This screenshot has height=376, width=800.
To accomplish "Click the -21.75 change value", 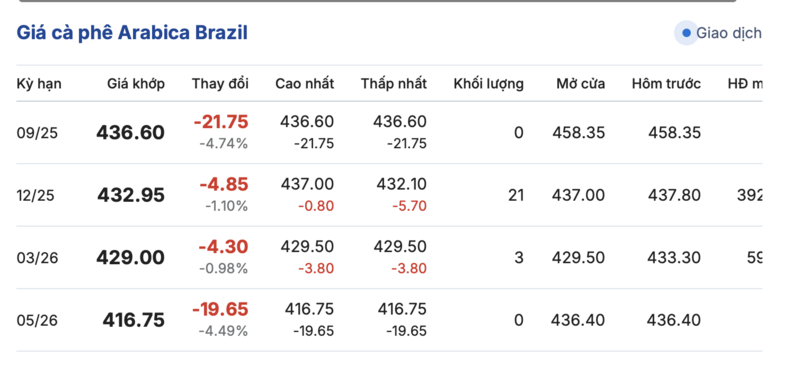I will [221, 122].
